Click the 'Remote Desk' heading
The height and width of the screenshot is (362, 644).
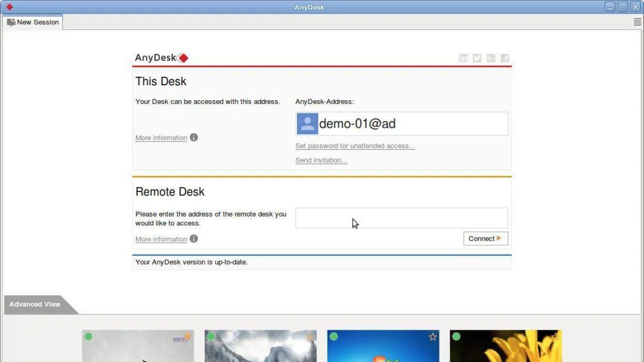point(169,192)
